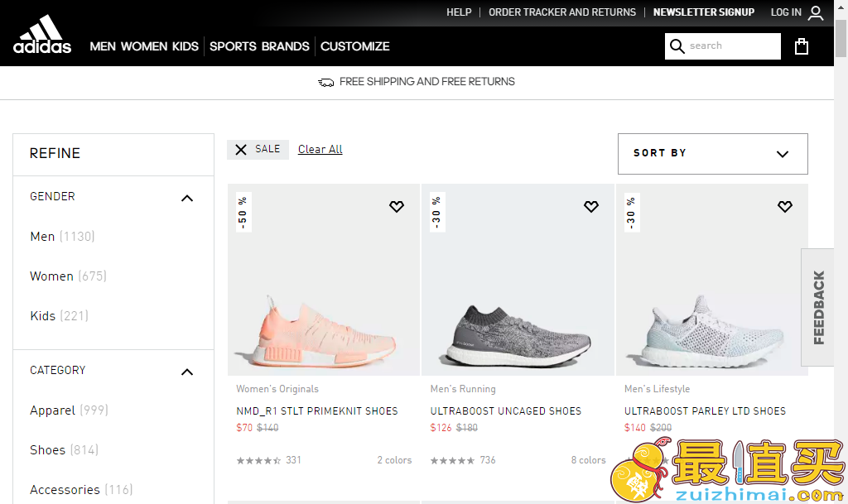Image resolution: width=848 pixels, height=504 pixels.
Task: Add Ultraboost Parley LTD shoes to wishlist
Action: pyautogui.click(x=785, y=206)
